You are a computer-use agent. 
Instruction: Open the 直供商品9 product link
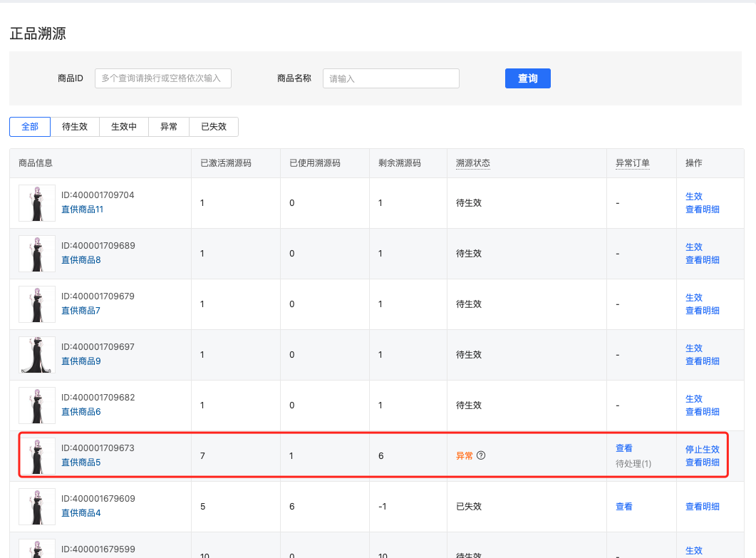pos(81,361)
